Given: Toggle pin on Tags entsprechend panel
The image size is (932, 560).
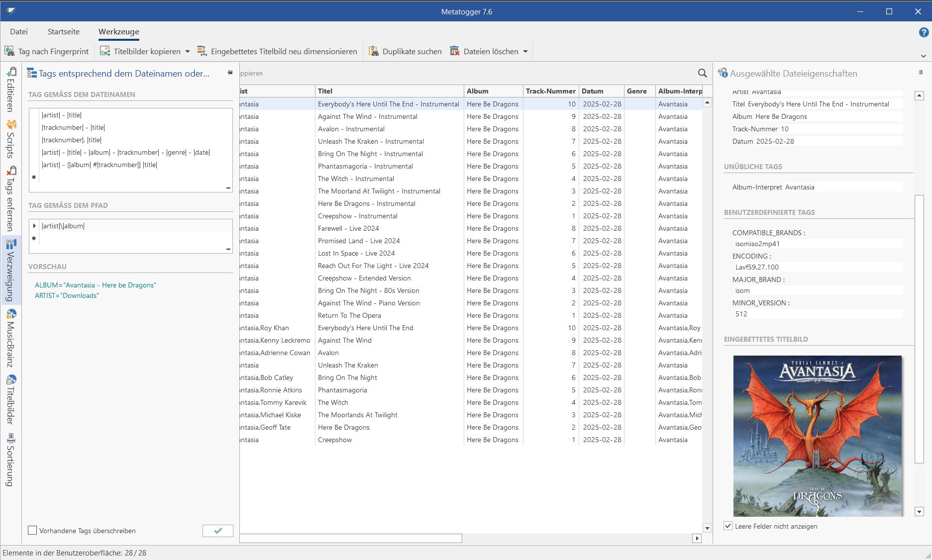Looking at the screenshot, I should [230, 73].
